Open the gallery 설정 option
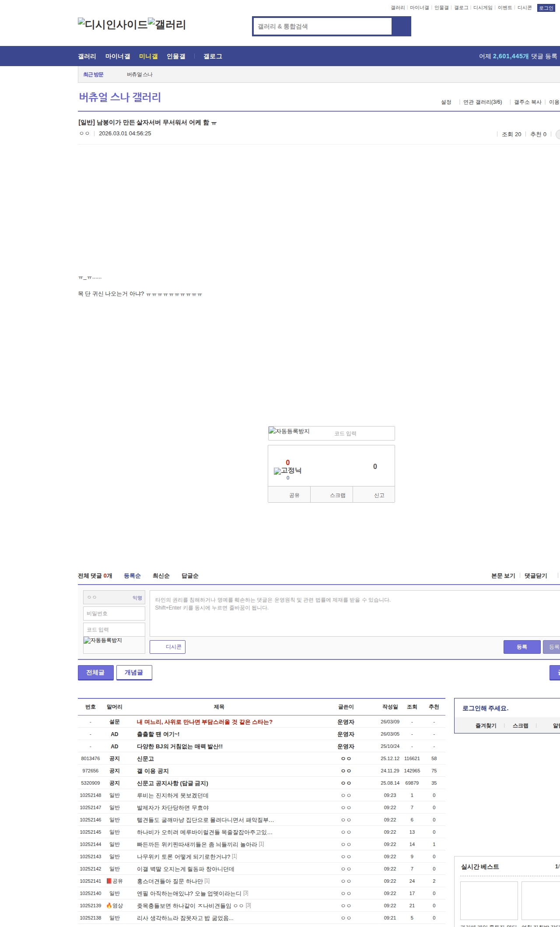560x927 pixels. (446, 102)
